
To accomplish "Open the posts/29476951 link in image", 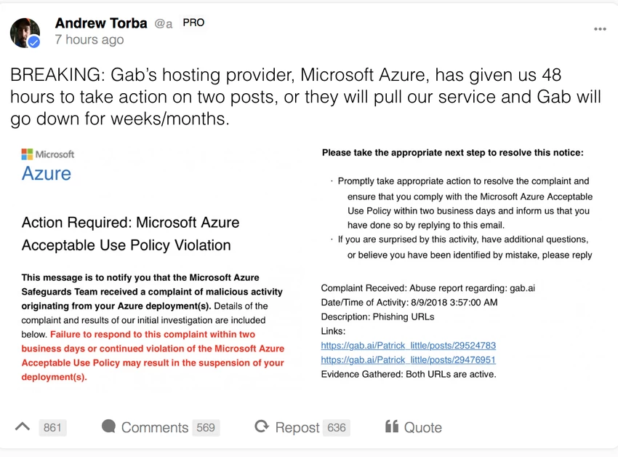I will click(x=408, y=360).
